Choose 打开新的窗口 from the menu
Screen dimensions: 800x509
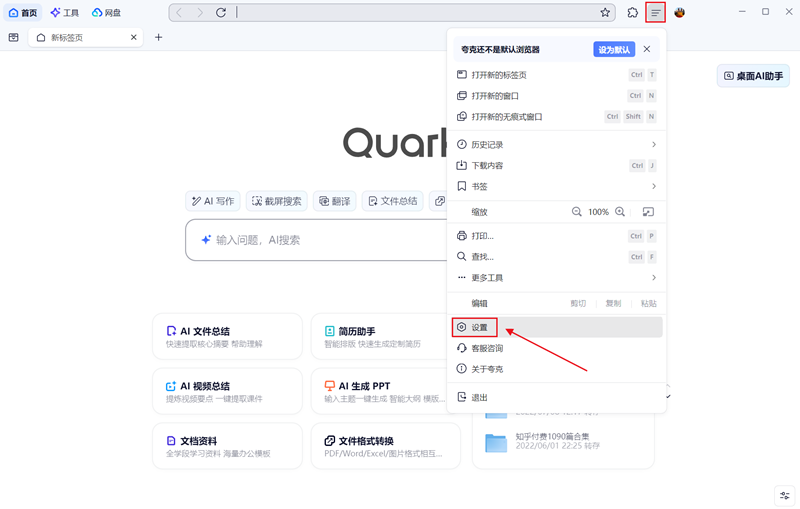pos(557,96)
